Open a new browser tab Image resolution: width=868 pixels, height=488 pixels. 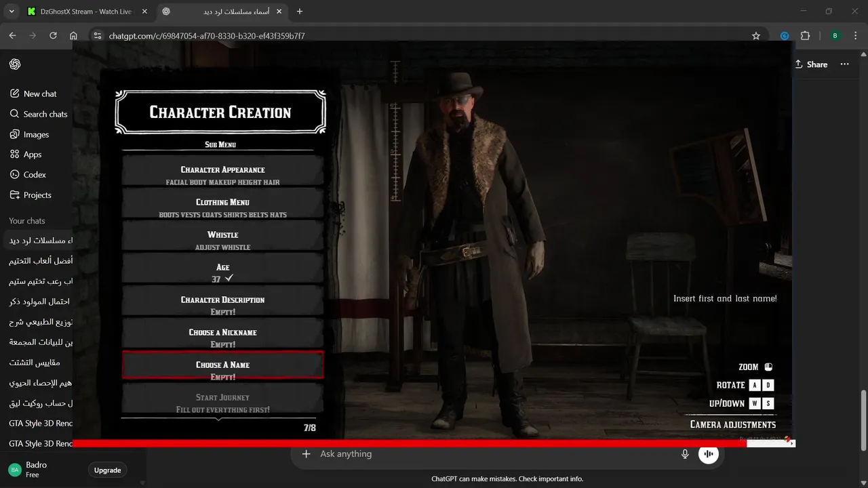[x=300, y=12]
